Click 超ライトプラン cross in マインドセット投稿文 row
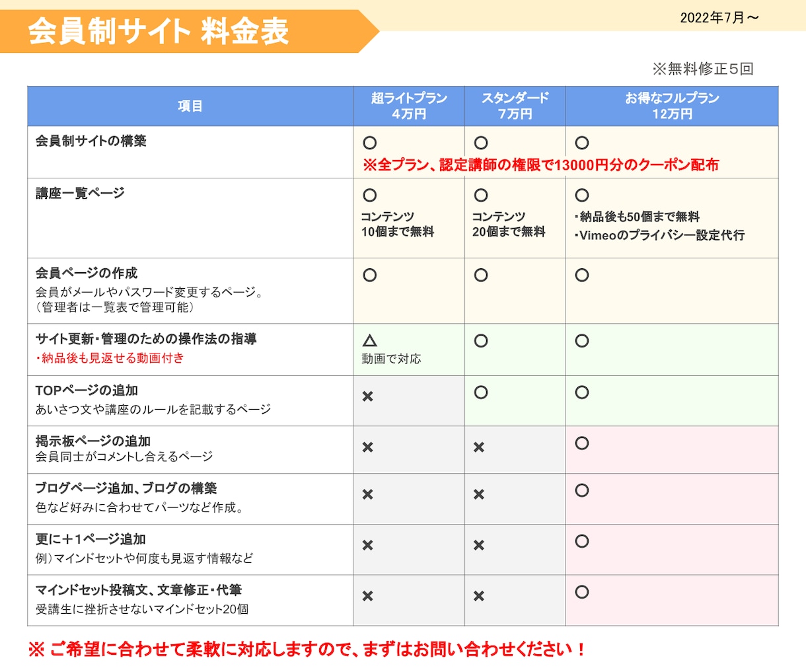806x672 pixels. click(x=368, y=596)
